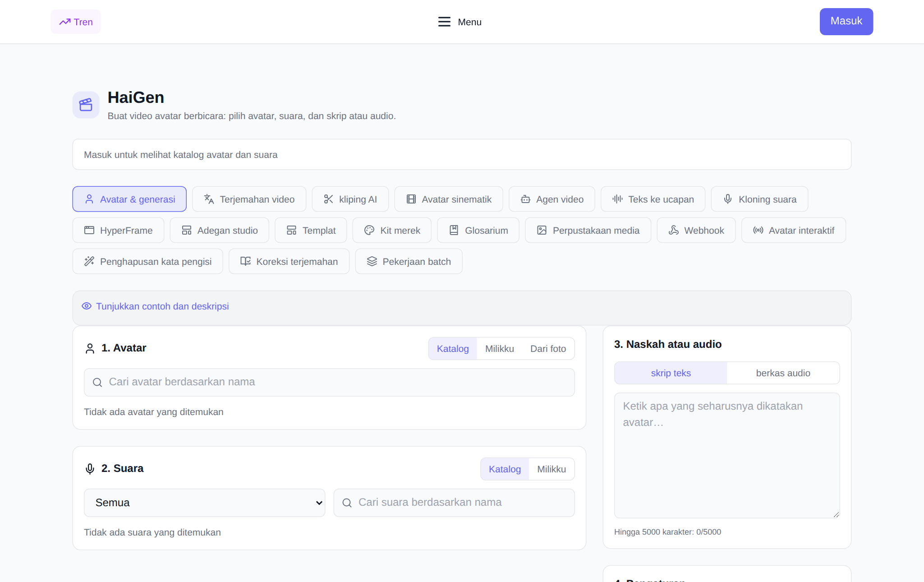Click the broadcast icon on Avatar interaktif
The height and width of the screenshot is (582, 924).
(758, 230)
